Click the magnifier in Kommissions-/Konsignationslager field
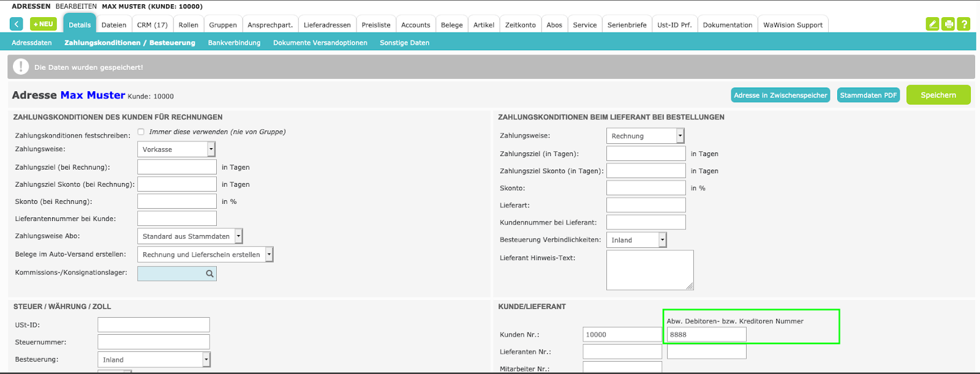 pos(209,274)
